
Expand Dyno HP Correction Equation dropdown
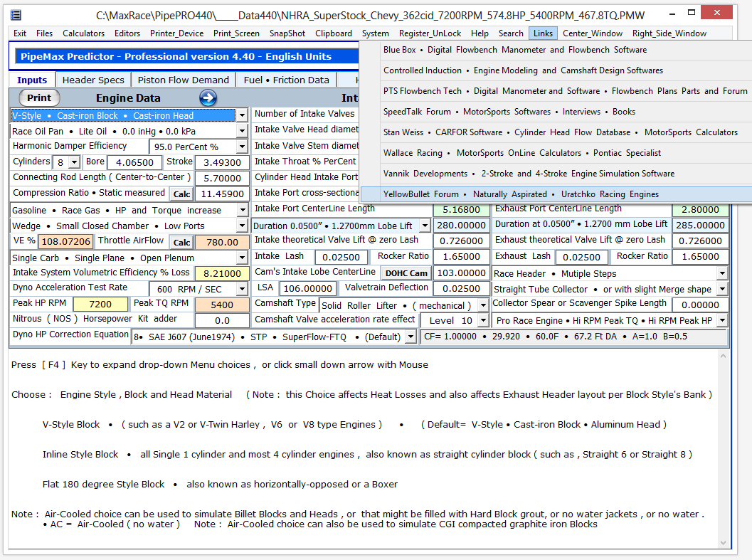click(411, 337)
